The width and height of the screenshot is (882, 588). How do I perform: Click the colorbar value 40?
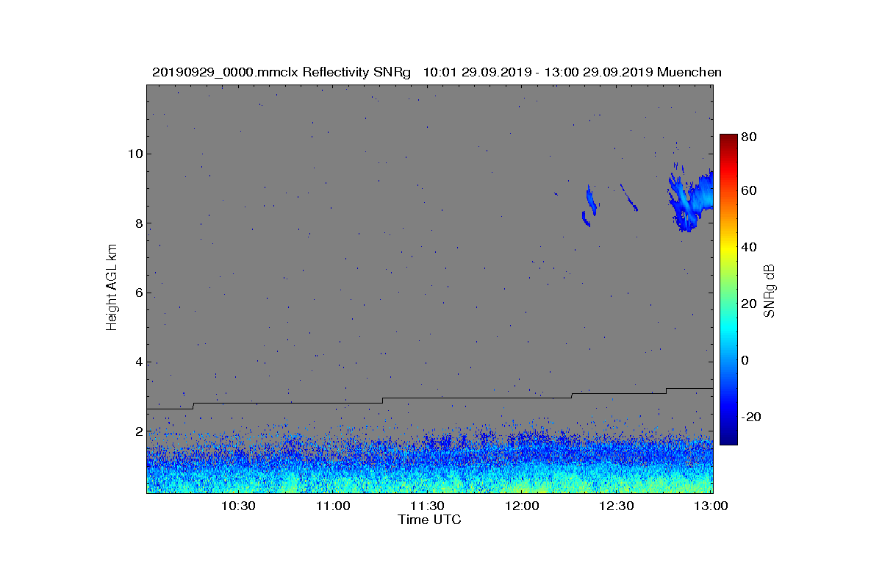click(x=750, y=247)
